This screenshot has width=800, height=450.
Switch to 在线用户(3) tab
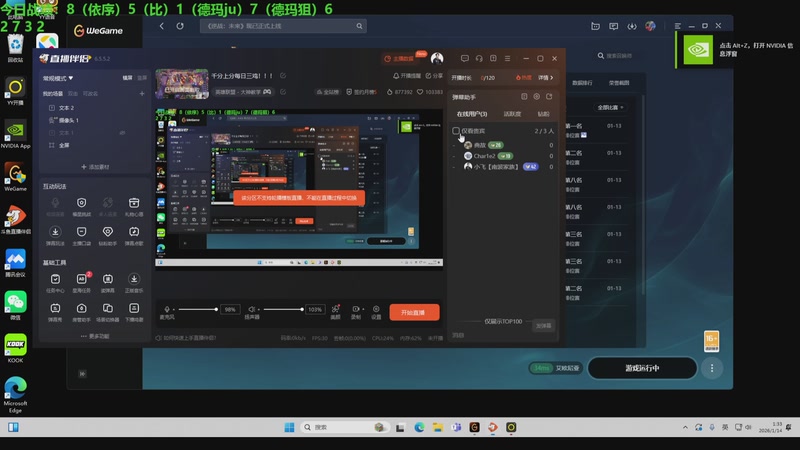471,114
